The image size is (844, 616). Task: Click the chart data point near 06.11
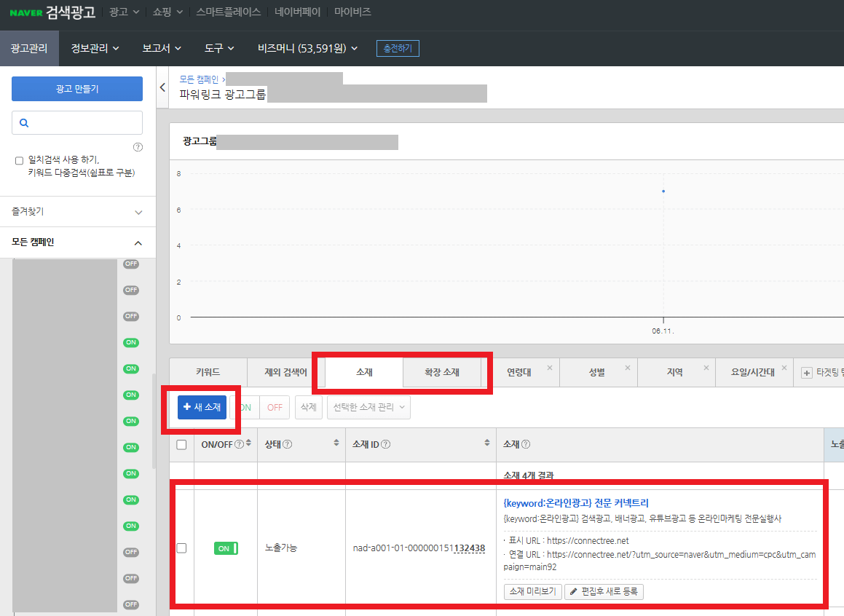coord(663,191)
